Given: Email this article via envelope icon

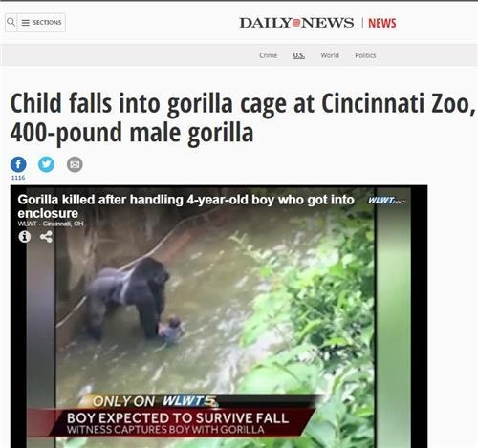Looking at the screenshot, I should click(75, 164).
